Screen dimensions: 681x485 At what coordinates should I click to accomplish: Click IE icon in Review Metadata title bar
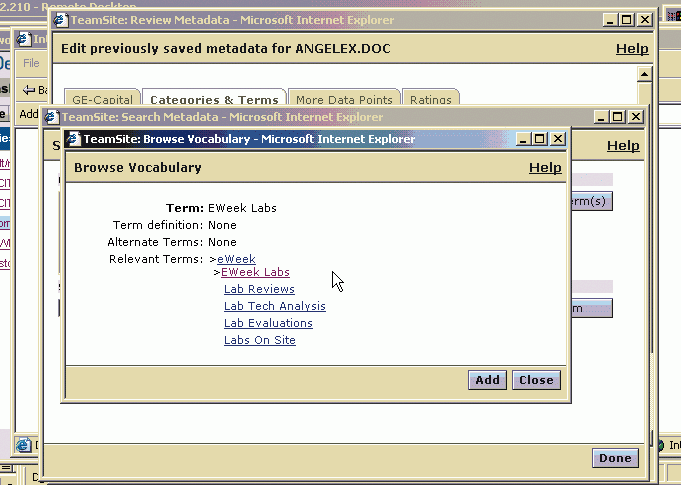click(x=61, y=20)
